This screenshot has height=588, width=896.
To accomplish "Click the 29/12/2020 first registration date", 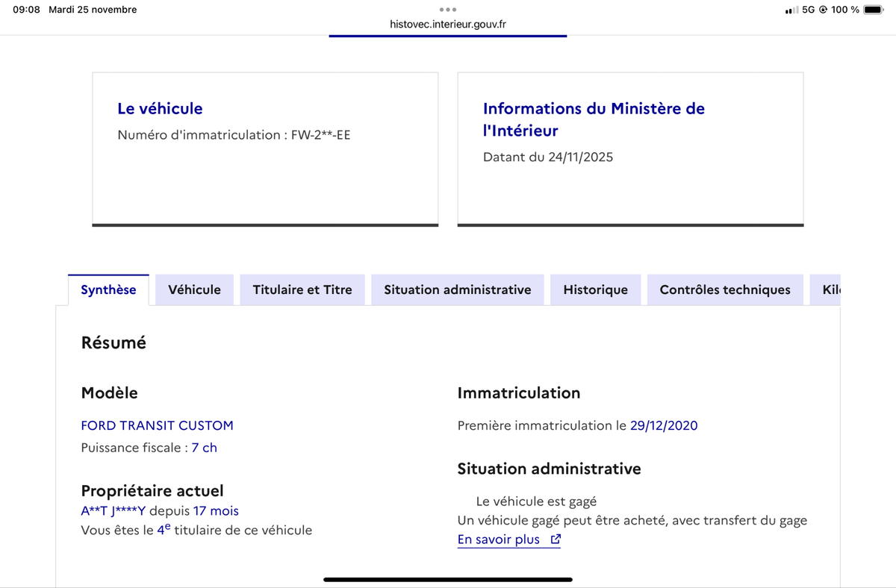I will click(x=664, y=425).
